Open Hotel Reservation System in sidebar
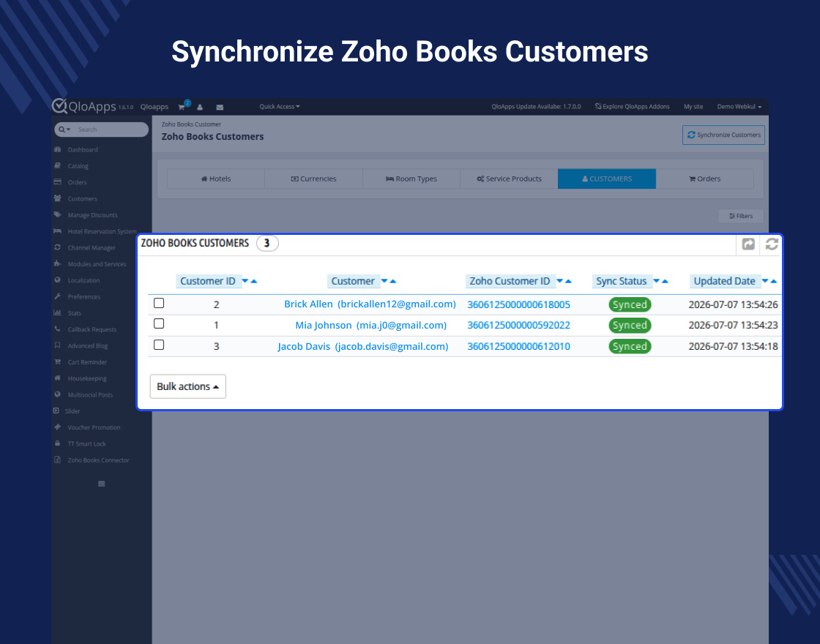This screenshot has width=820, height=644. pos(102,231)
